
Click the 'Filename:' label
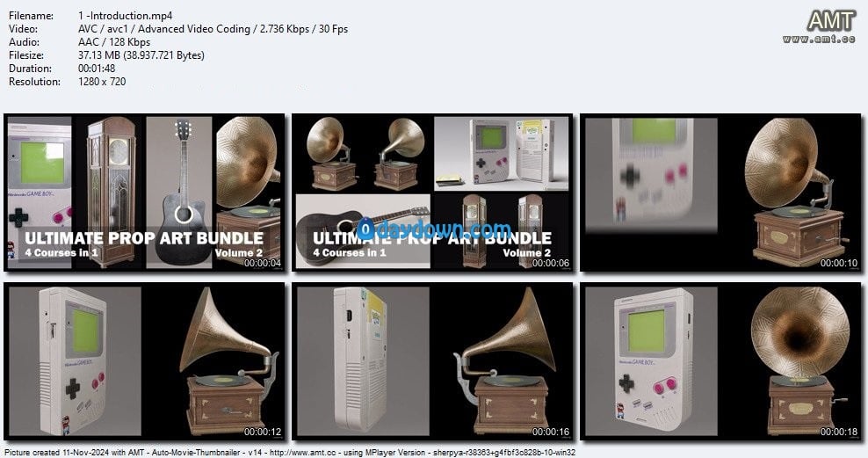pos(31,16)
